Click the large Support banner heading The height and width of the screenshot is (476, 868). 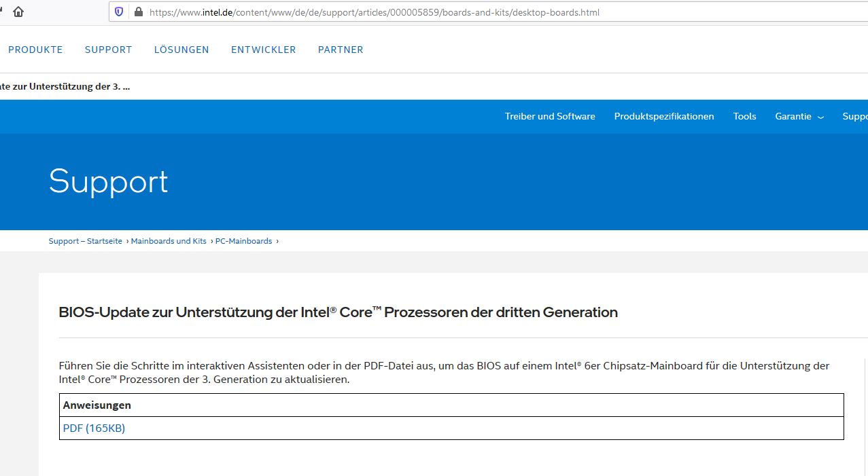[x=108, y=182]
